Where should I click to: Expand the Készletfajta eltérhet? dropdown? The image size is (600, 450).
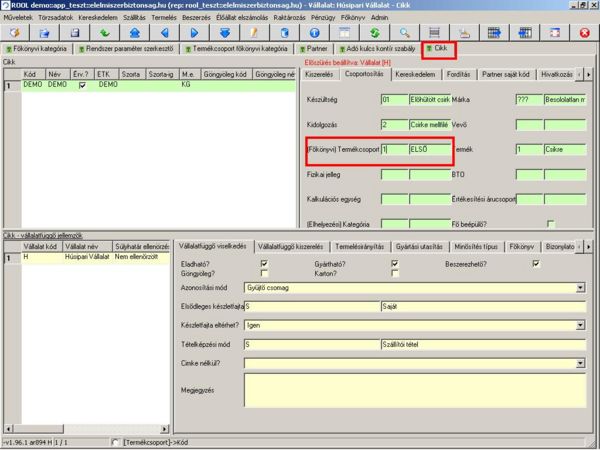(580, 326)
